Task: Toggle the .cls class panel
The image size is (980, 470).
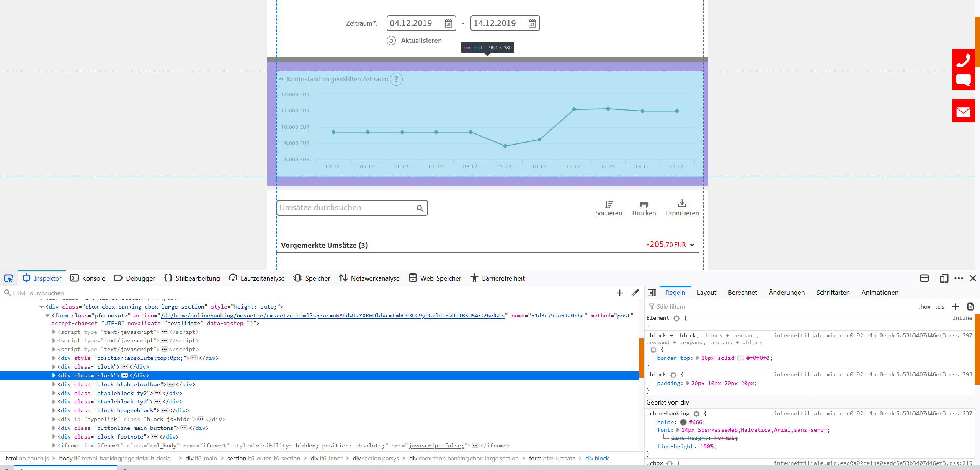Action: [x=940, y=306]
